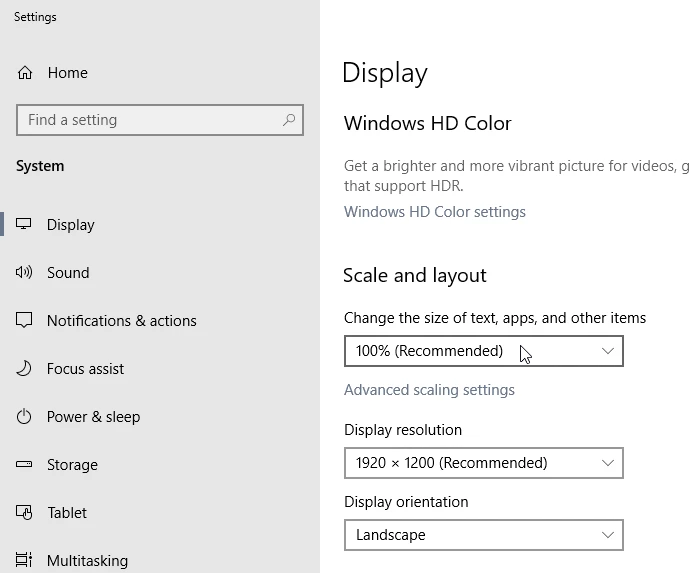Click the display resolution dropdown chevron
Viewport: 689px width, 573px height.
point(608,463)
